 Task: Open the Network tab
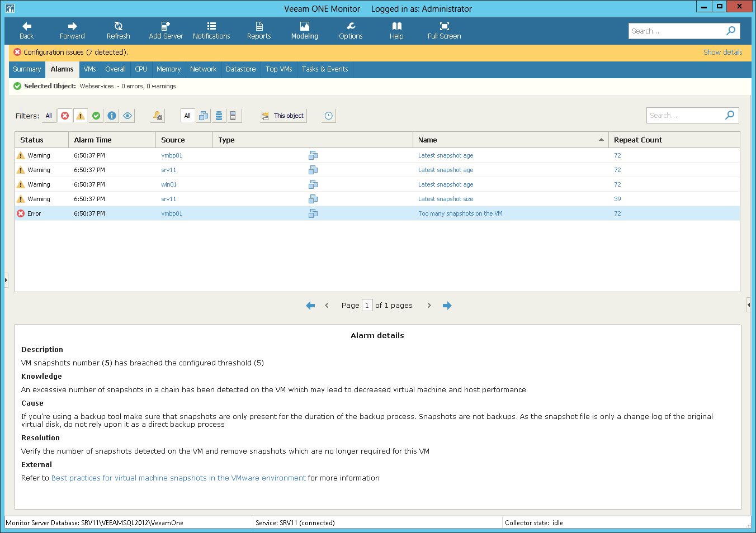click(203, 69)
